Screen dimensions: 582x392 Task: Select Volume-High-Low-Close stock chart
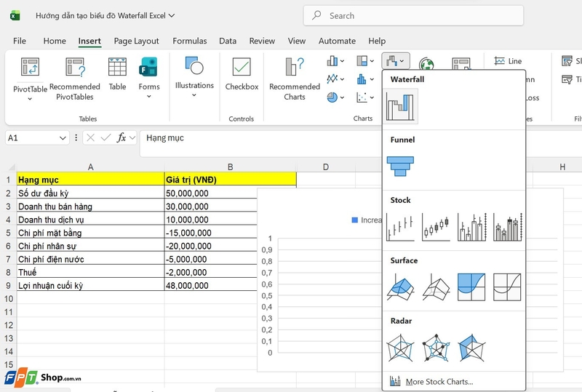(471, 227)
